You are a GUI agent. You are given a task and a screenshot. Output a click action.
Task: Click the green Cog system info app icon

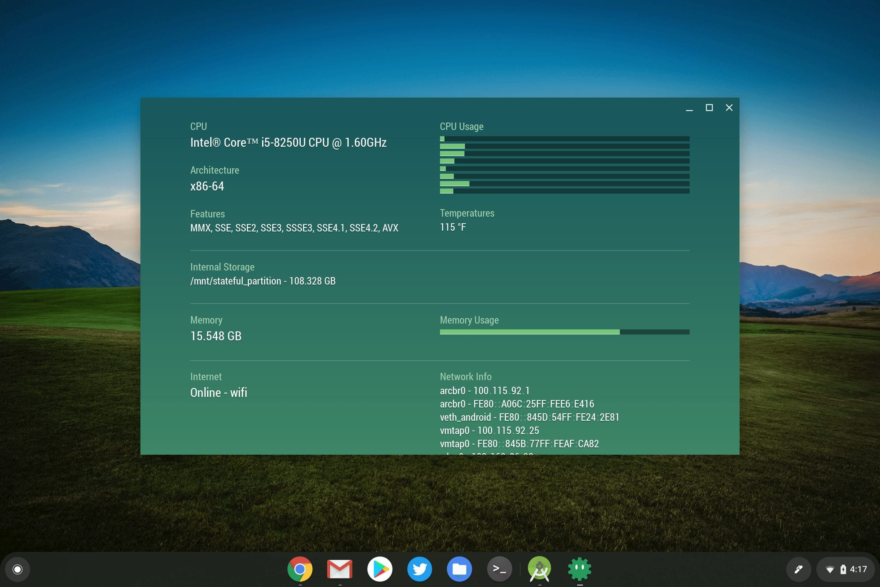click(x=580, y=569)
